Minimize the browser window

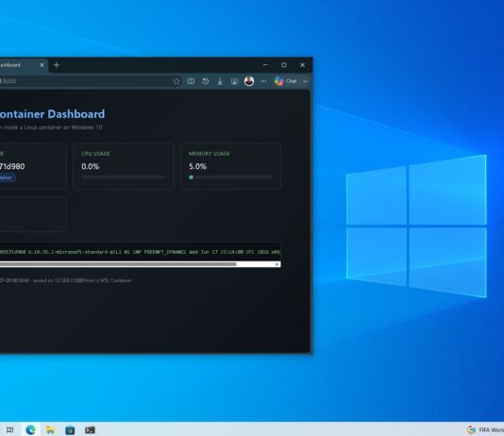coord(265,65)
